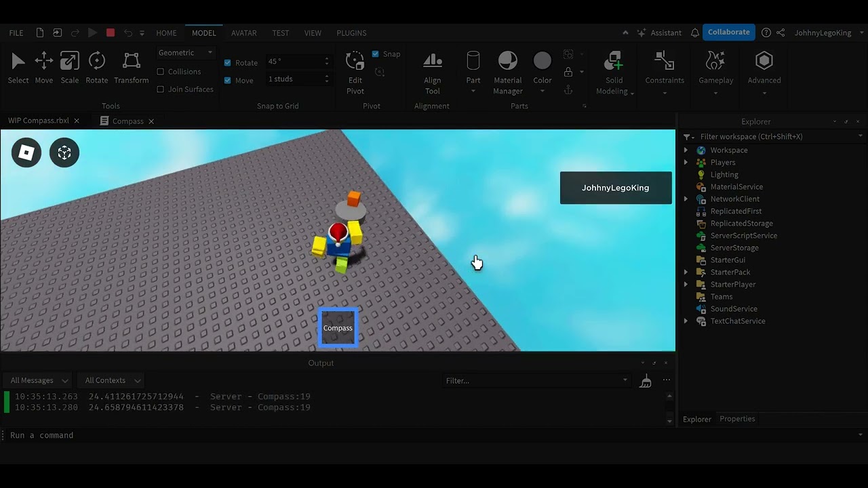Switch to the HOME ribbon tab
The height and width of the screenshot is (488, 868).
point(166,33)
